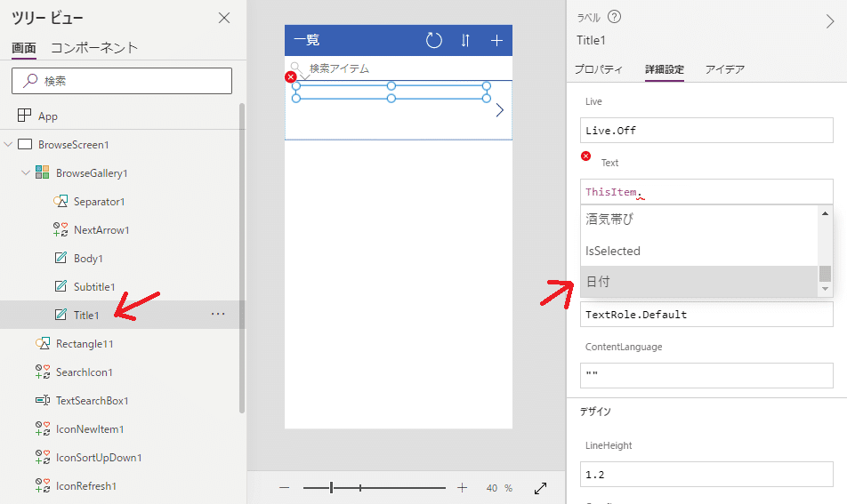847x504 pixels.
Task: Click the red error badge on canvas
Action: tap(291, 77)
